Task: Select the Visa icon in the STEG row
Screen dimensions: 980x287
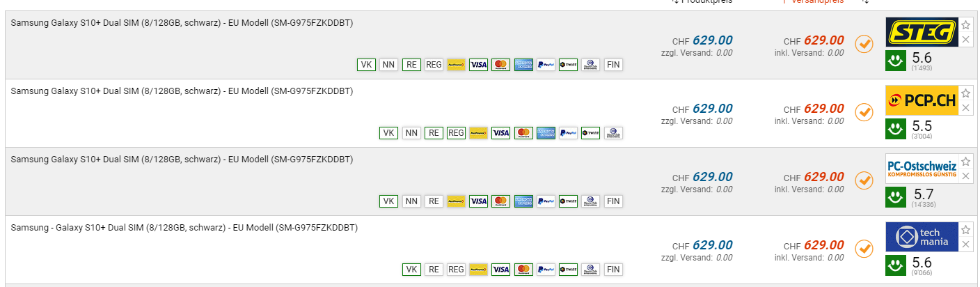Action: (x=478, y=65)
